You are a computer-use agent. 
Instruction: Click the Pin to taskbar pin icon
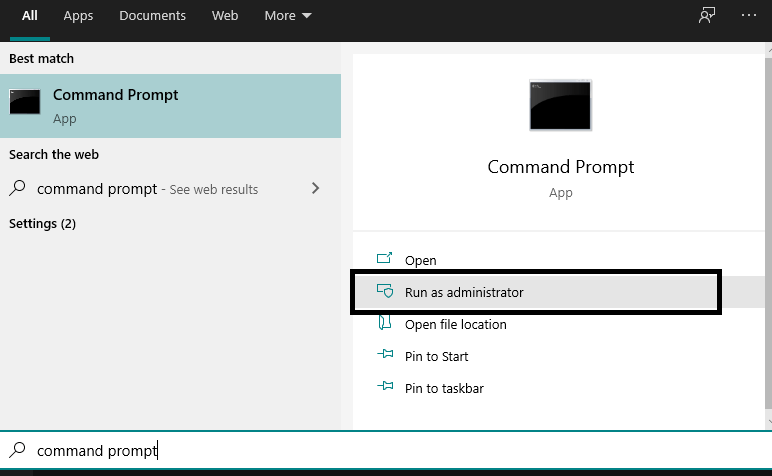pyautogui.click(x=385, y=386)
